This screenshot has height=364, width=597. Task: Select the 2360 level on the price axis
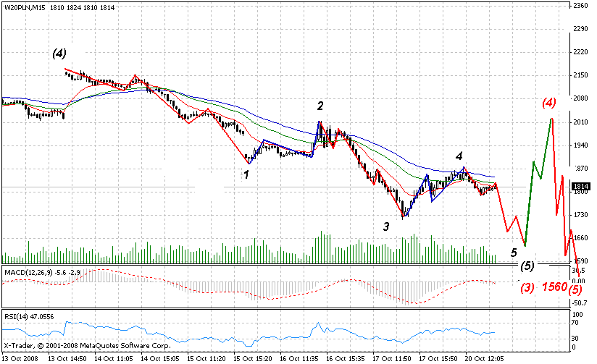[580, 6]
